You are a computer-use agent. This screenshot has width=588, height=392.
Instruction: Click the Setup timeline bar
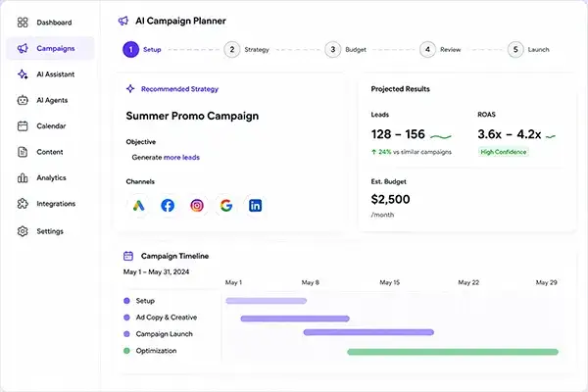pyautogui.click(x=267, y=301)
